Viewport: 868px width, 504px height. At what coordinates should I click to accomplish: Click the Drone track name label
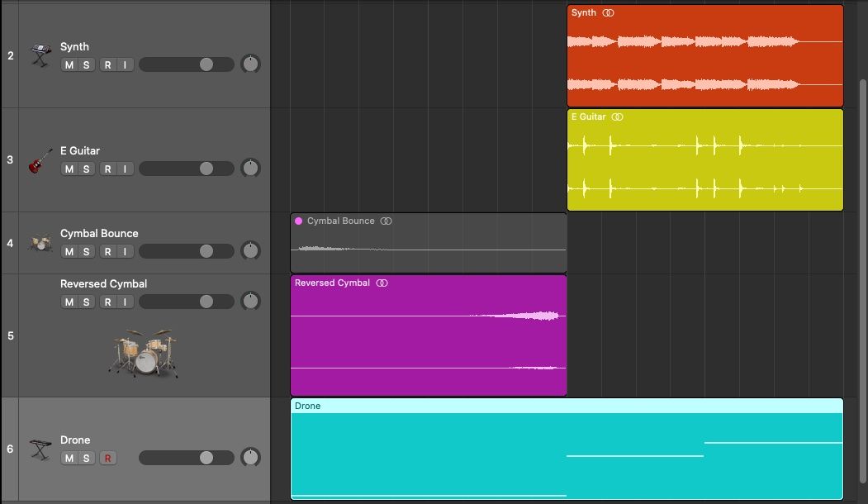tap(75, 440)
